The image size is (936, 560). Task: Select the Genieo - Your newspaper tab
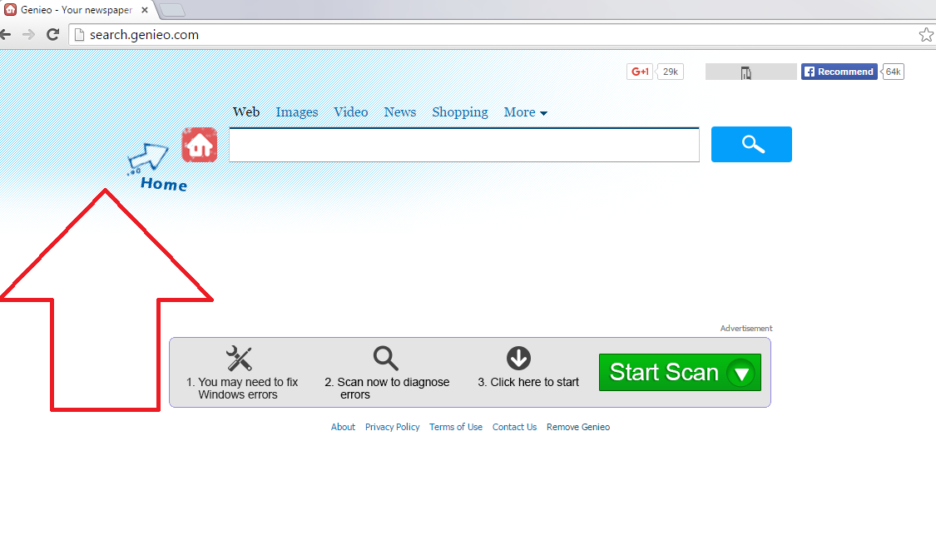tap(77, 10)
